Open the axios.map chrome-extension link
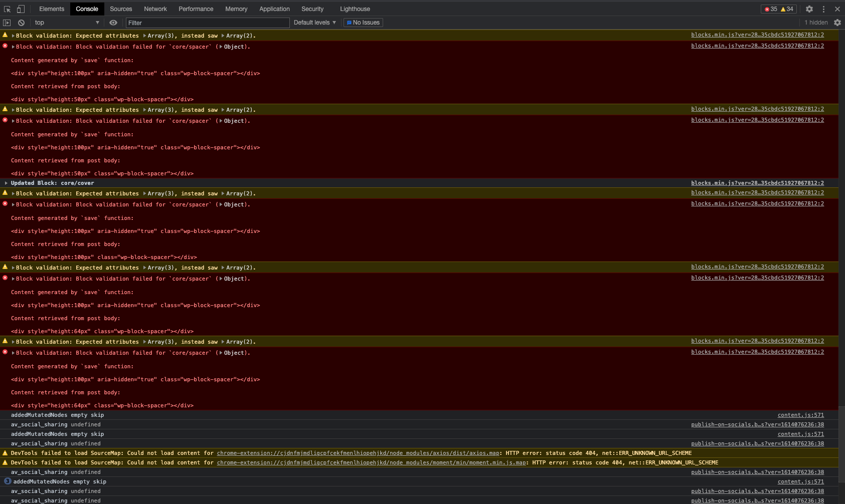 coord(358,453)
